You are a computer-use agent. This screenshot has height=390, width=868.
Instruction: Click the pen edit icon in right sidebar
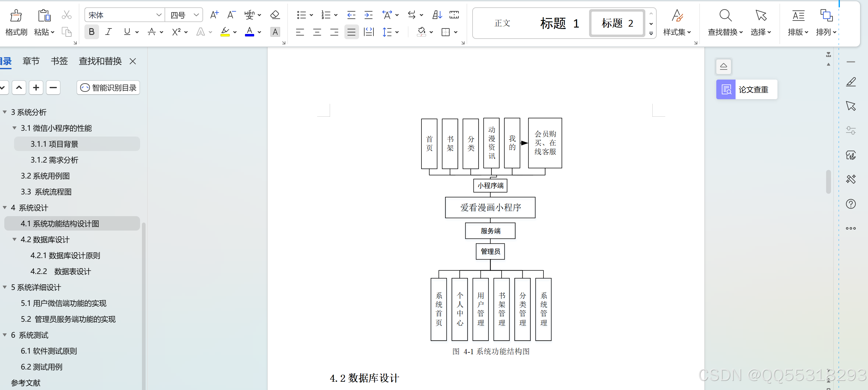click(x=851, y=82)
